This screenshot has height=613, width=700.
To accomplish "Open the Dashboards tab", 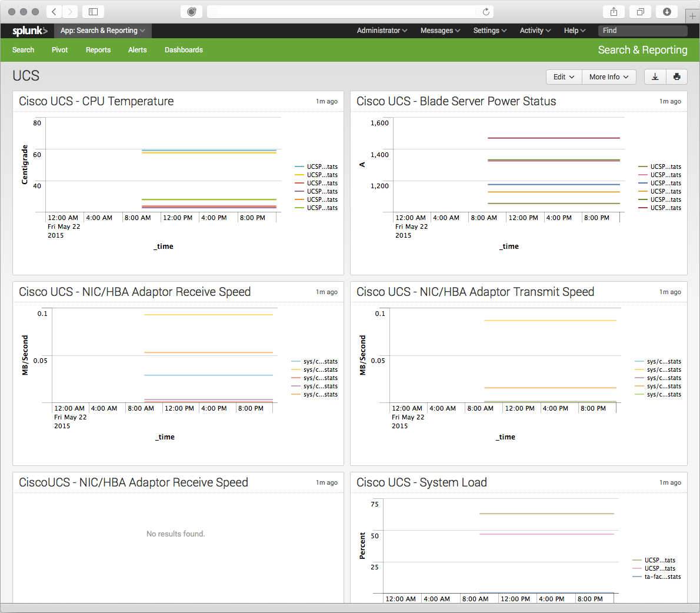I will [x=184, y=50].
